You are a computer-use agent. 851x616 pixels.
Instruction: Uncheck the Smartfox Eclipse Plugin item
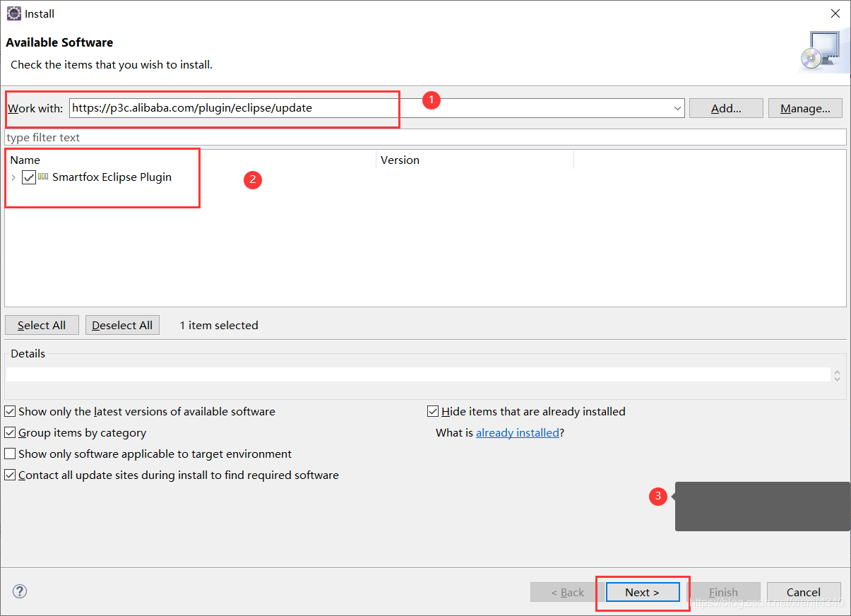28,177
